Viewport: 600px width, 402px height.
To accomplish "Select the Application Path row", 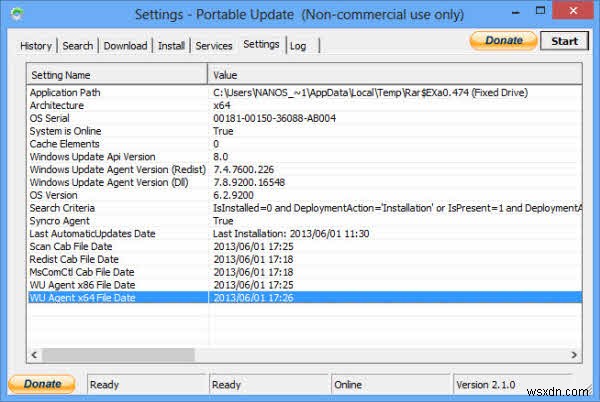I will coord(305,93).
